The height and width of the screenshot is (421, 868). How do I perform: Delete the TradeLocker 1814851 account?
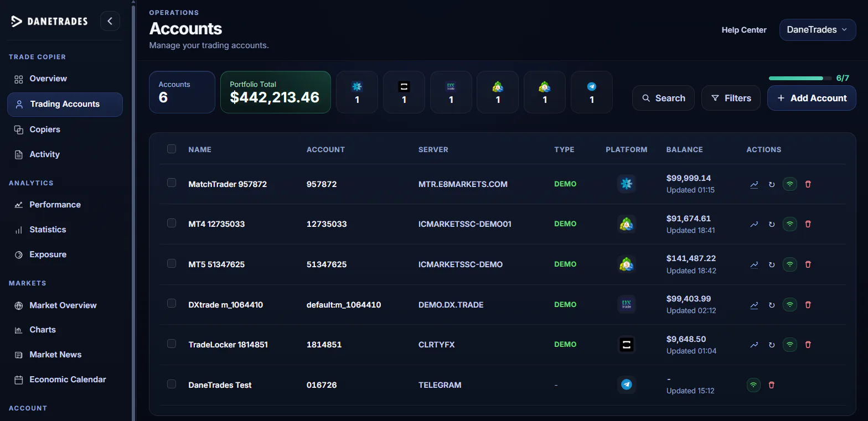[808, 345]
